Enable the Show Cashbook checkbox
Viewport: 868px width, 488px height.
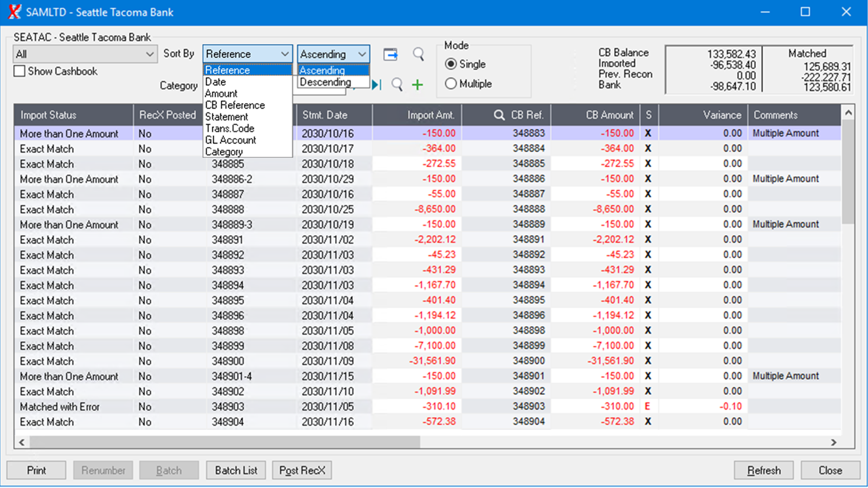click(19, 71)
